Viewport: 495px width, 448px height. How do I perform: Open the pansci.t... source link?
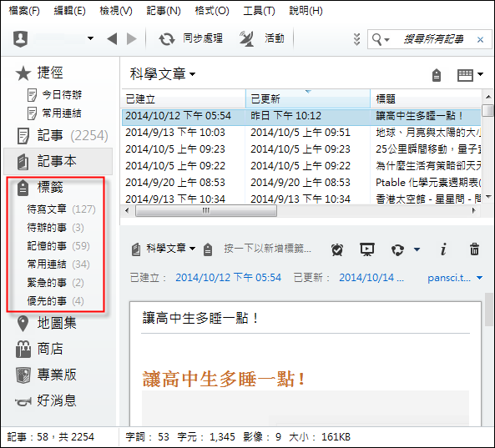[x=449, y=278]
